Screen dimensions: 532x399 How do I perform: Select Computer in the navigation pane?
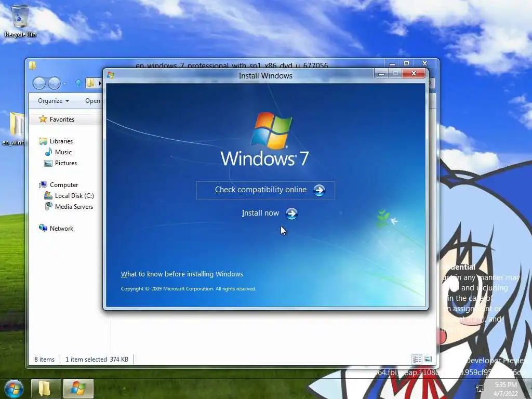[64, 185]
